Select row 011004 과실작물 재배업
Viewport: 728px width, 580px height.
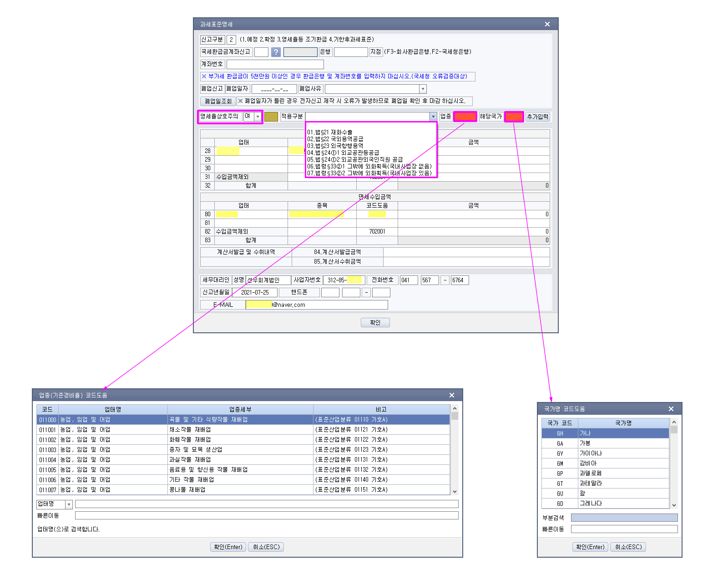click(x=243, y=459)
